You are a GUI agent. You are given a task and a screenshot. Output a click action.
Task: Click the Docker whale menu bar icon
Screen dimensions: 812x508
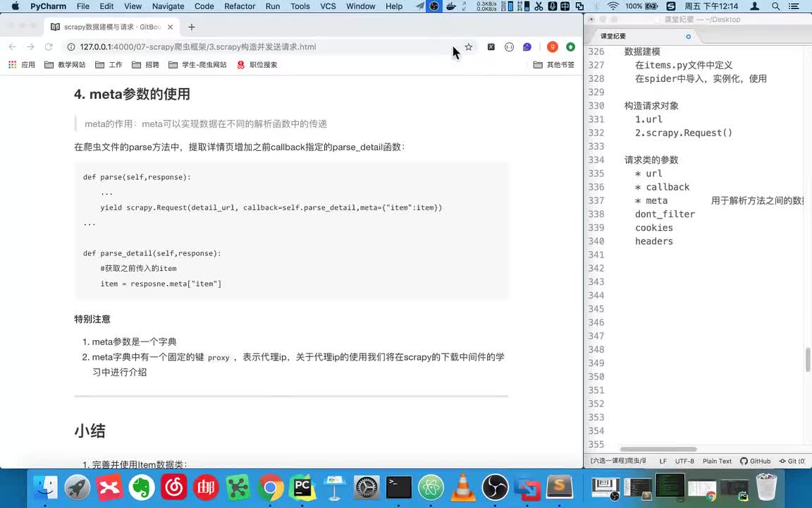(451, 6)
